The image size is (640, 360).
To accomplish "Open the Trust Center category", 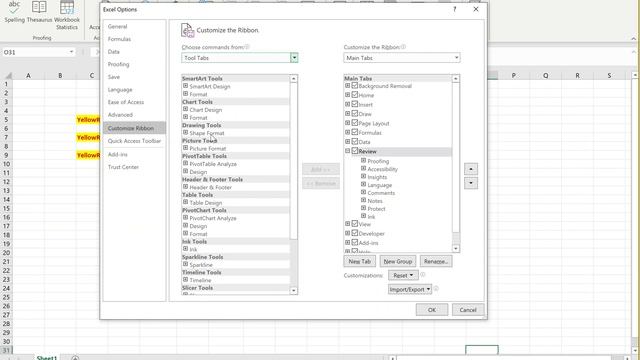I will 123,167.
